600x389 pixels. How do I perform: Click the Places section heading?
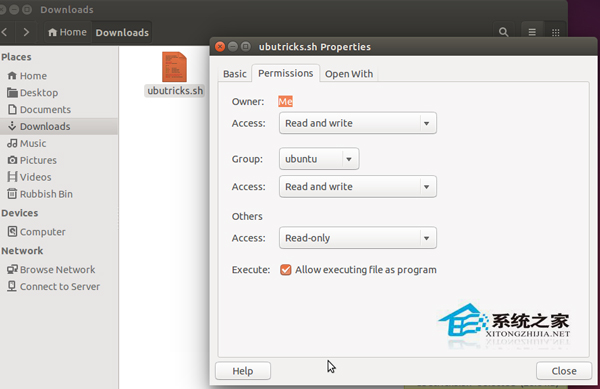point(16,57)
